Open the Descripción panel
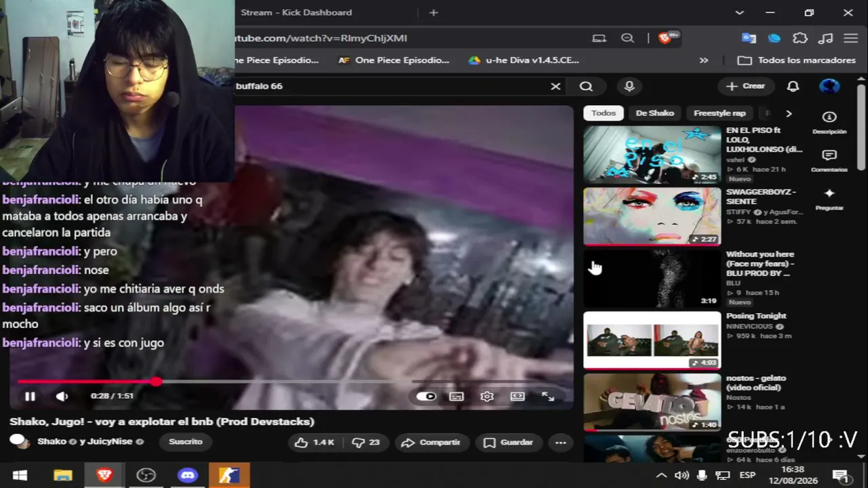 coord(829,123)
